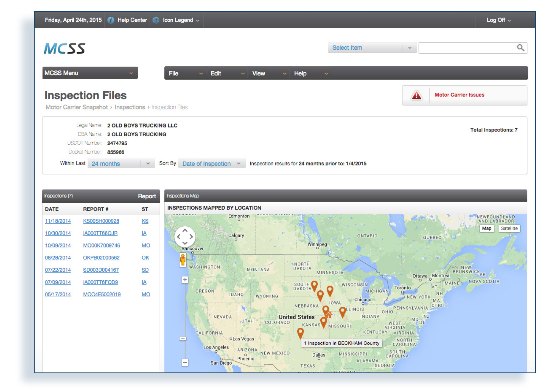
Task: Open report SD003D004167
Action: coord(101,270)
